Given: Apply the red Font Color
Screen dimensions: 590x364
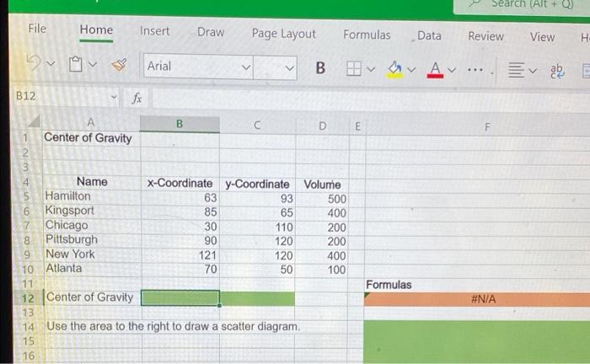Looking at the screenshot, I should [435, 70].
